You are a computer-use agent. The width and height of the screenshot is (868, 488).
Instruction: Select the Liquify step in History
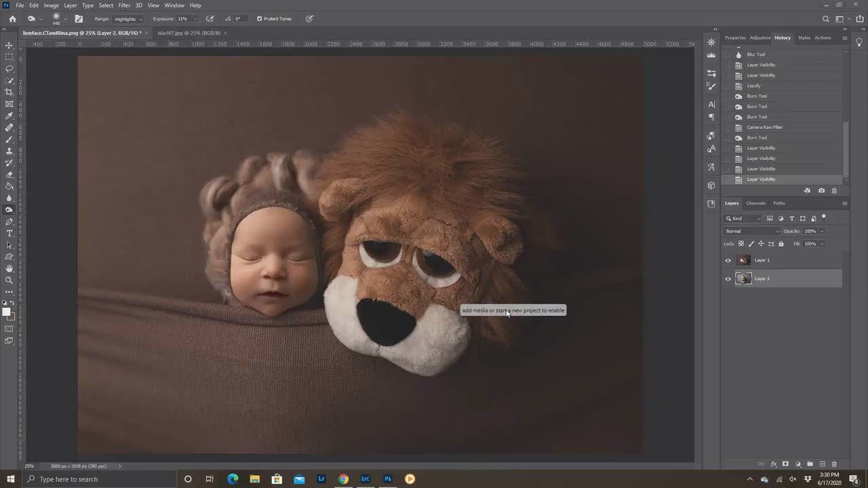(754, 85)
